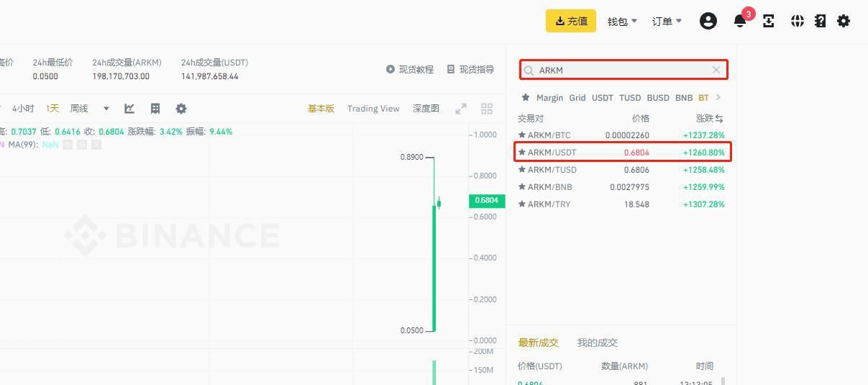
Task: Click play icon of 现货教程
Action: click(x=390, y=69)
